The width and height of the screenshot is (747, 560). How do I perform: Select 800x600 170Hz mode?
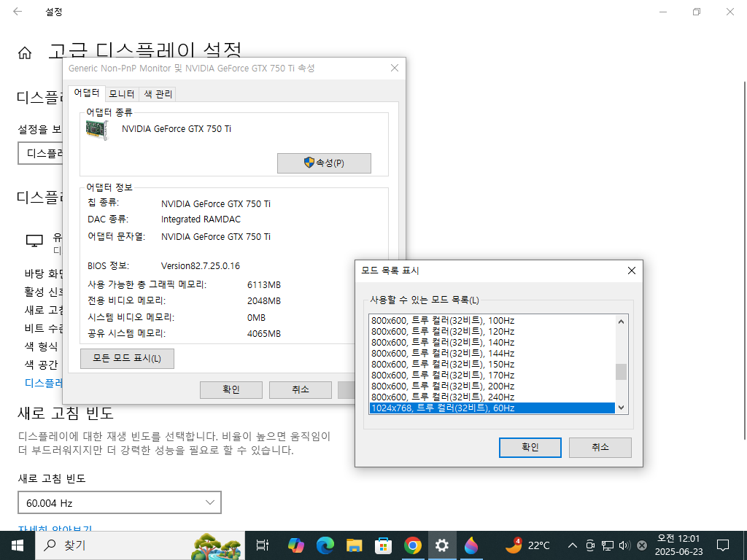(x=492, y=376)
